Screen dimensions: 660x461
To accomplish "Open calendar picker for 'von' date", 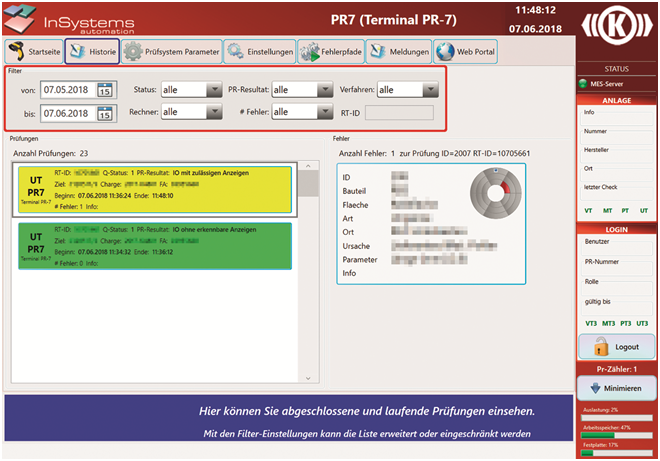I will click(105, 90).
